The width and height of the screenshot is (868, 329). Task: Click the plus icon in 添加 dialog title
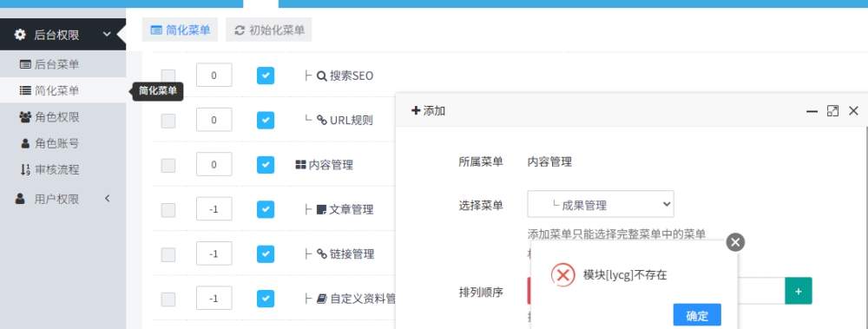coord(416,111)
